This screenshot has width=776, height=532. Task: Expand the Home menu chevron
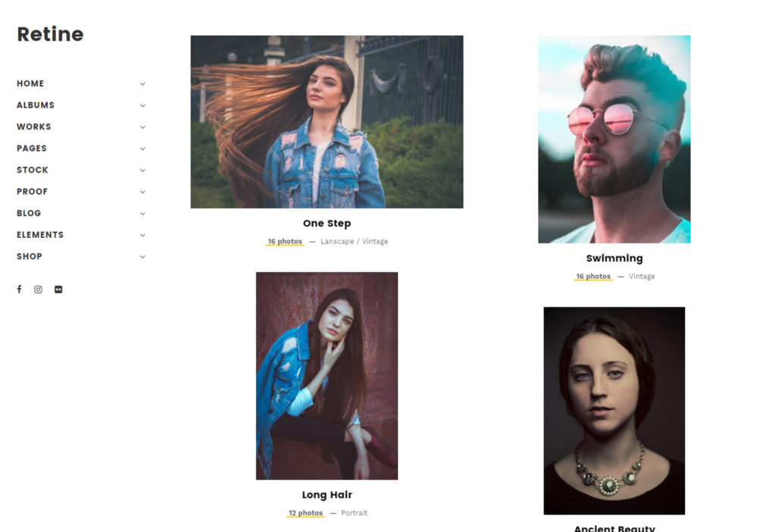point(142,84)
